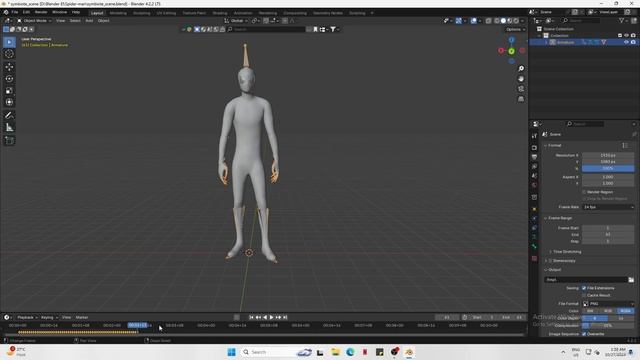Image resolution: width=640 pixels, height=360 pixels.
Task: Adjust the Compression slider
Action: pyautogui.click(x=608, y=326)
